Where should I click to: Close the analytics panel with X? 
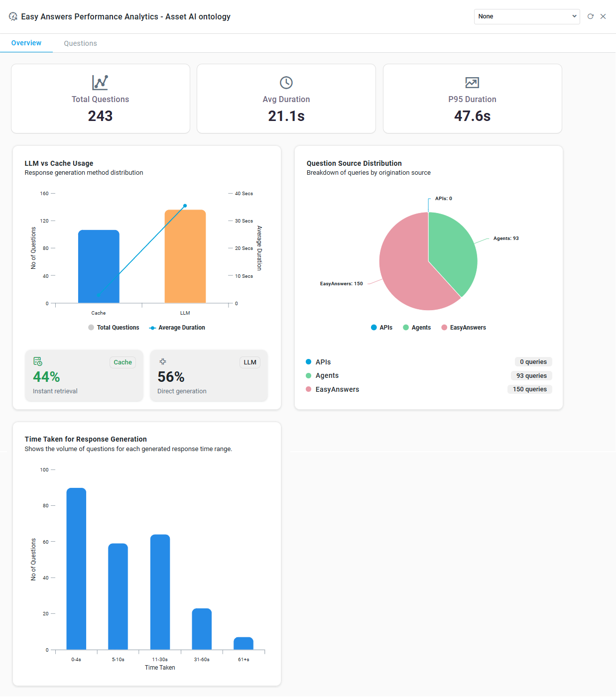pos(603,16)
